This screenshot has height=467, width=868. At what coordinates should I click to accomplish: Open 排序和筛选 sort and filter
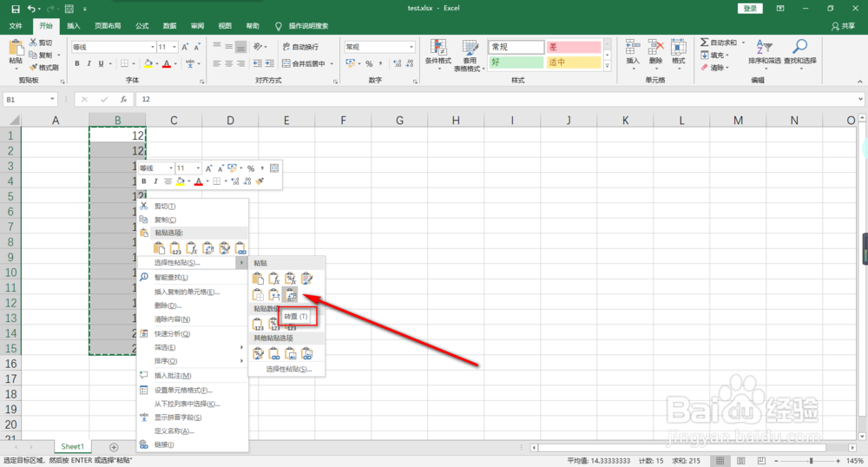point(765,53)
